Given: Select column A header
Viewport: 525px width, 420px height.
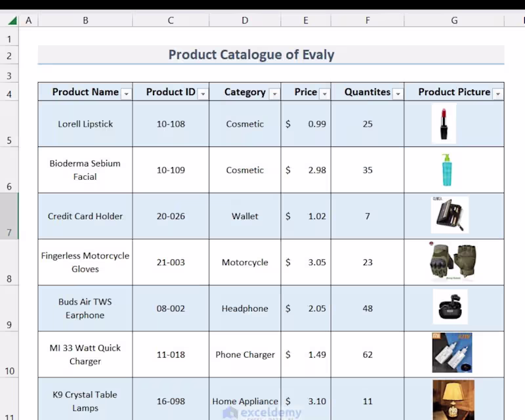Looking at the screenshot, I should coord(28,20).
